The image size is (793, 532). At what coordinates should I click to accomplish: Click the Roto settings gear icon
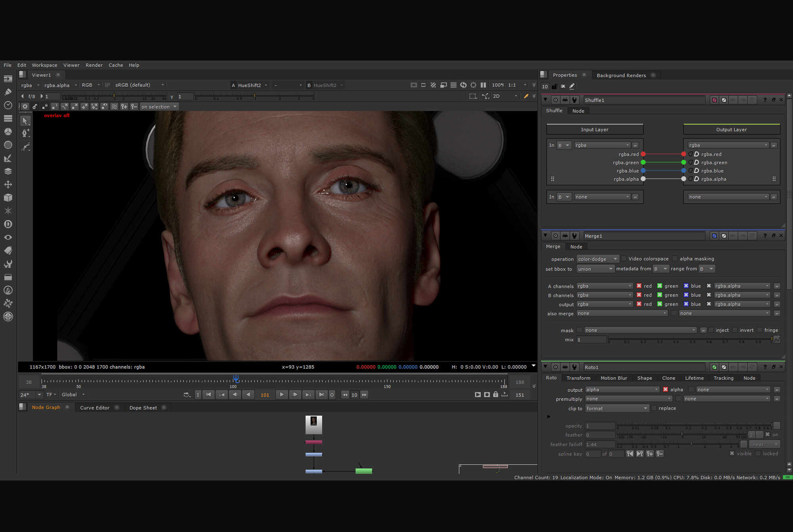(x=25, y=107)
